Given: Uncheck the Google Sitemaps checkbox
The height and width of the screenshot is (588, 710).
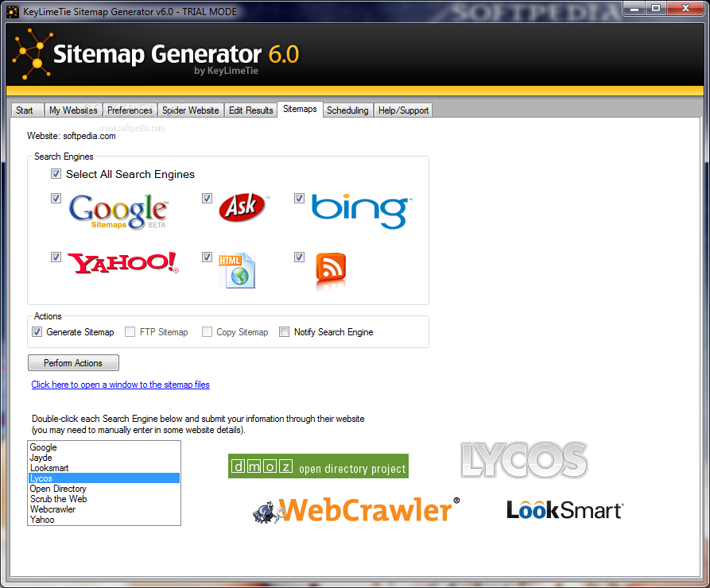Looking at the screenshot, I should [56, 199].
